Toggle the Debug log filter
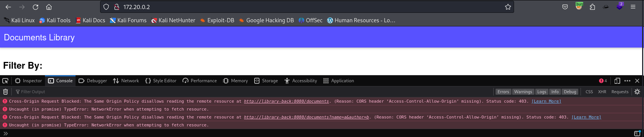 (570, 92)
